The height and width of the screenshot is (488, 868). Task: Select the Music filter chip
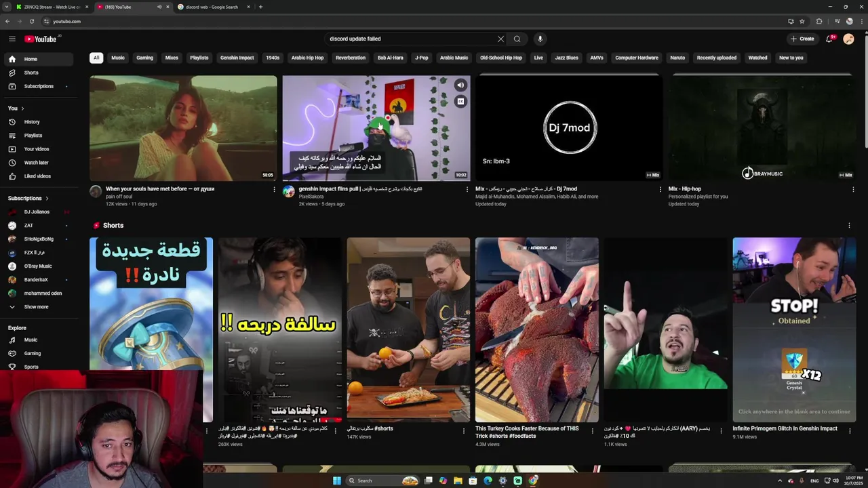pos(118,58)
